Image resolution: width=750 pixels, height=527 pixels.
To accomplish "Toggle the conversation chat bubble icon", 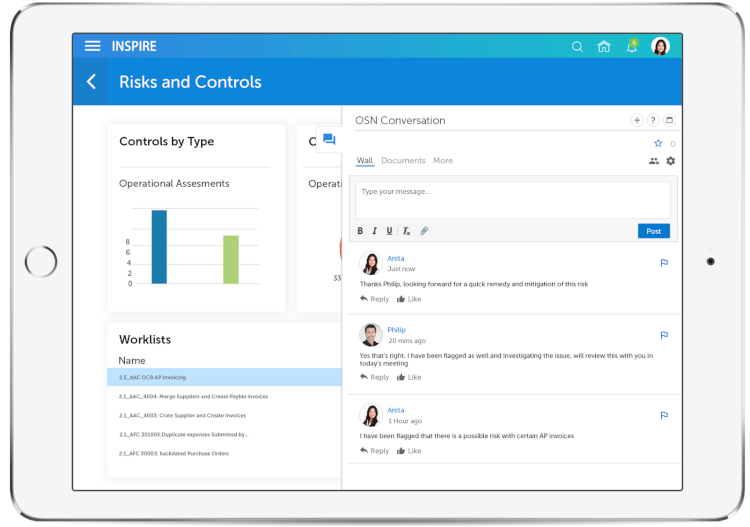I will point(329,139).
